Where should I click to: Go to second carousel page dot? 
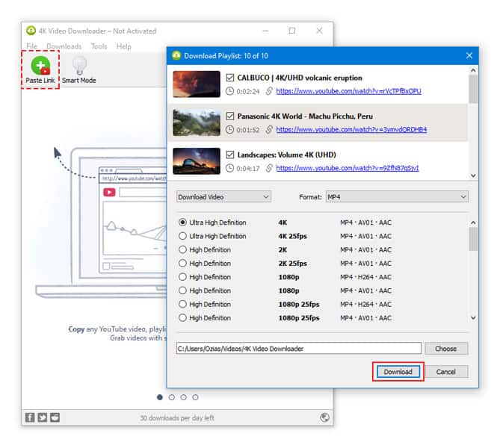coord(172,397)
